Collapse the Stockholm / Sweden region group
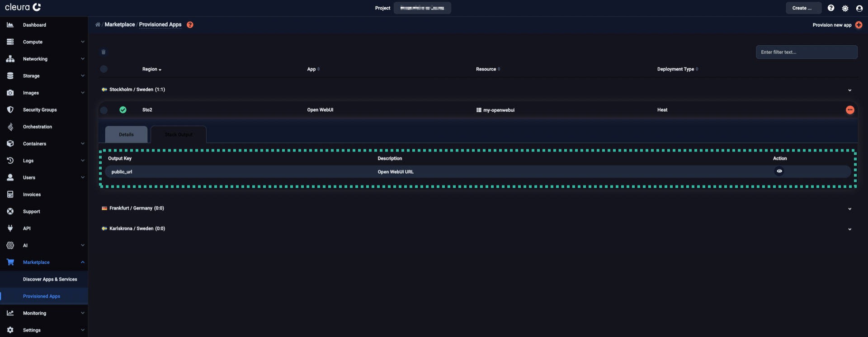 pos(849,90)
